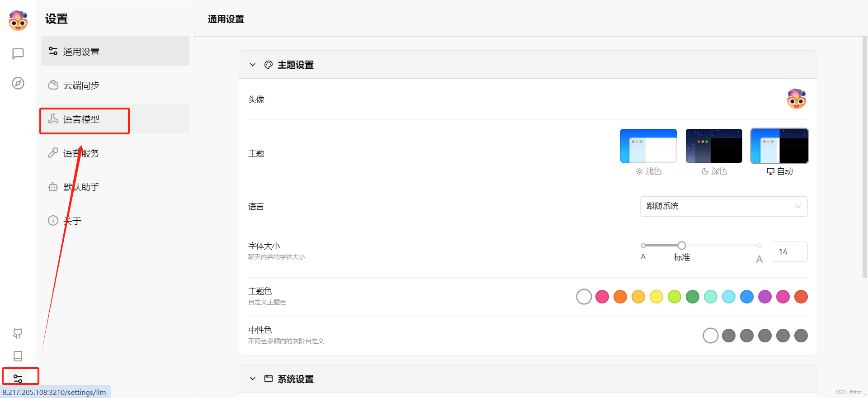This screenshot has height=398, width=868.
Task: Open the documentation book icon
Action: tap(18, 356)
